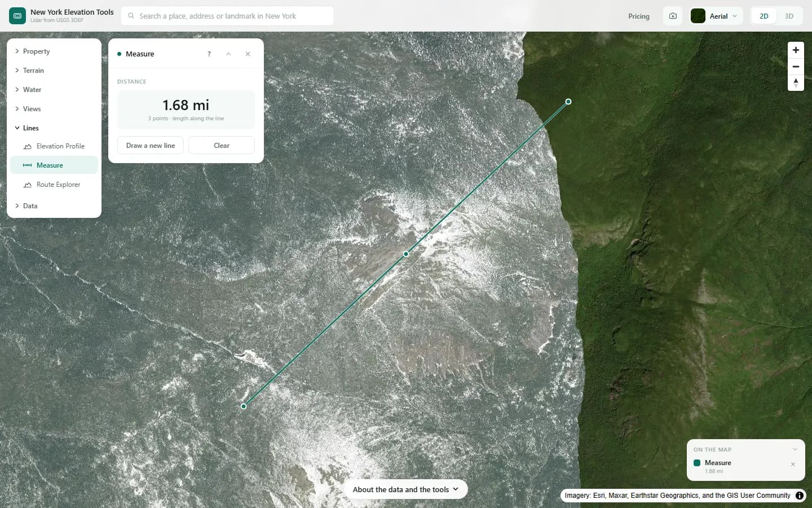Click the middle vertex of the measure line
The image size is (812, 508).
[406, 254]
